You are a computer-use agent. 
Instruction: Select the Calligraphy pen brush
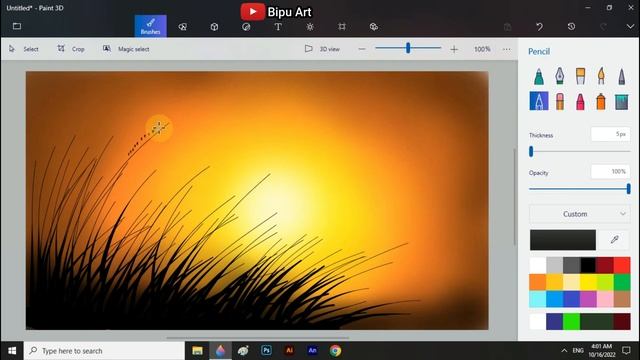pyautogui.click(x=560, y=76)
